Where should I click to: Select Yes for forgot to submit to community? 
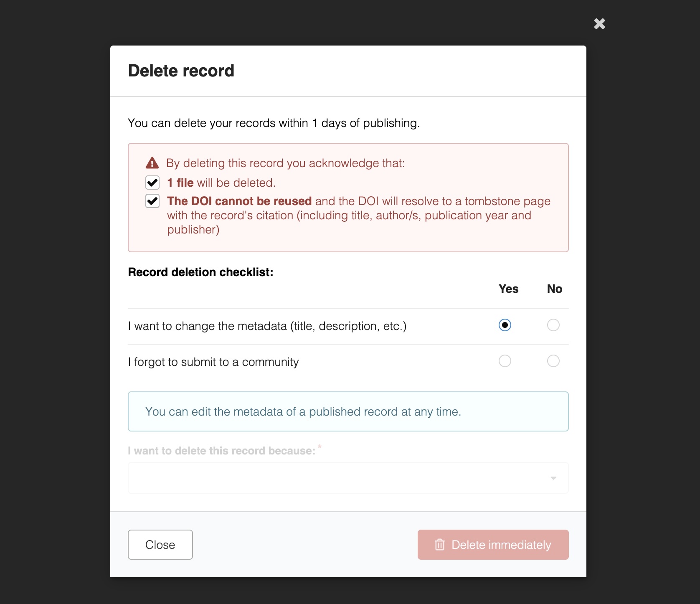tap(505, 361)
